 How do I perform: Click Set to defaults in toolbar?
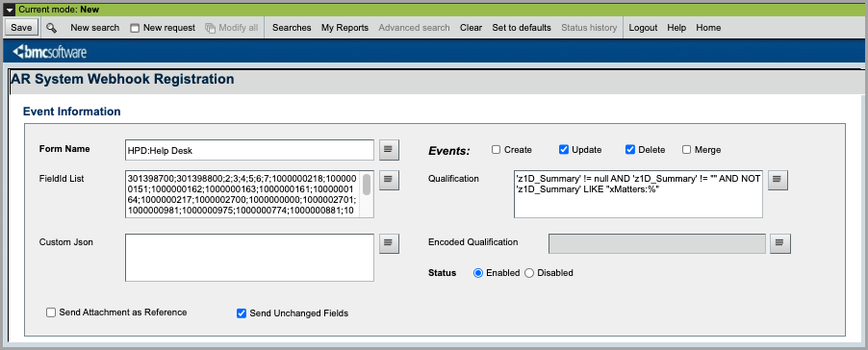[522, 28]
